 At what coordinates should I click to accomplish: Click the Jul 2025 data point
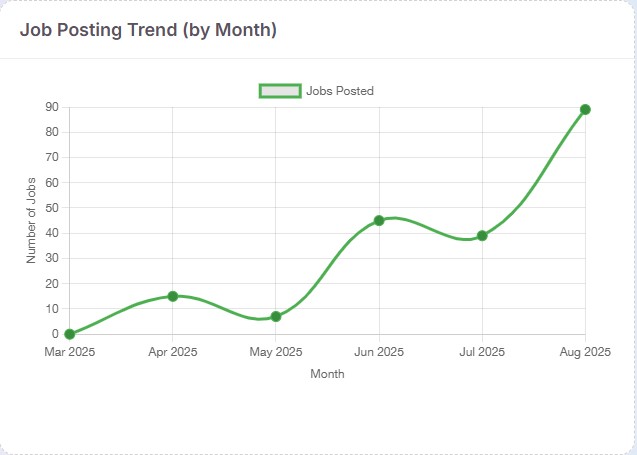(x=482, y=236)
